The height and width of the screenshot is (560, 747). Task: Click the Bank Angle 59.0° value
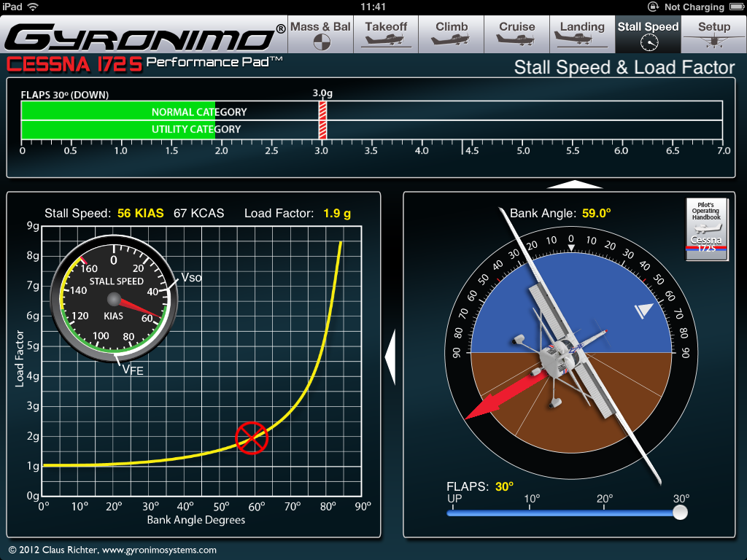tap(596, 213)
